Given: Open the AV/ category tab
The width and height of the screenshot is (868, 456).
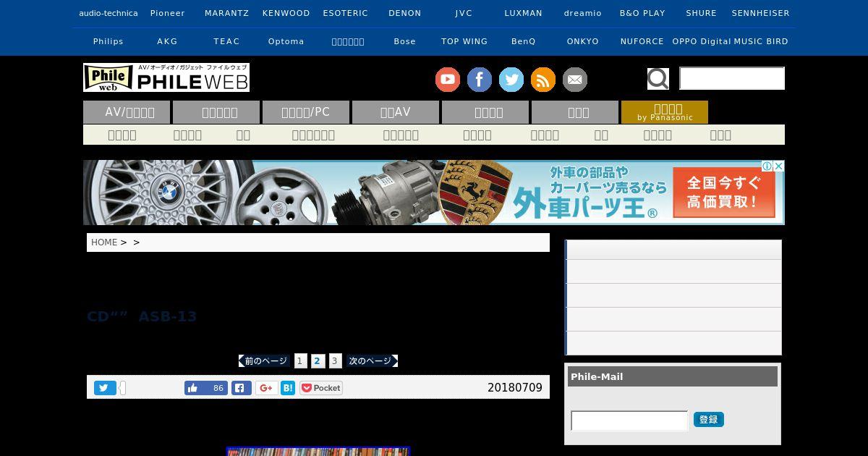Looking at the screenshot, I should tap(127, 112).
